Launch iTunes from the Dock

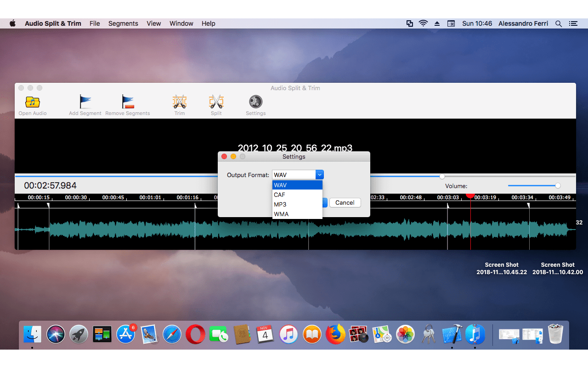pos(288,334)
